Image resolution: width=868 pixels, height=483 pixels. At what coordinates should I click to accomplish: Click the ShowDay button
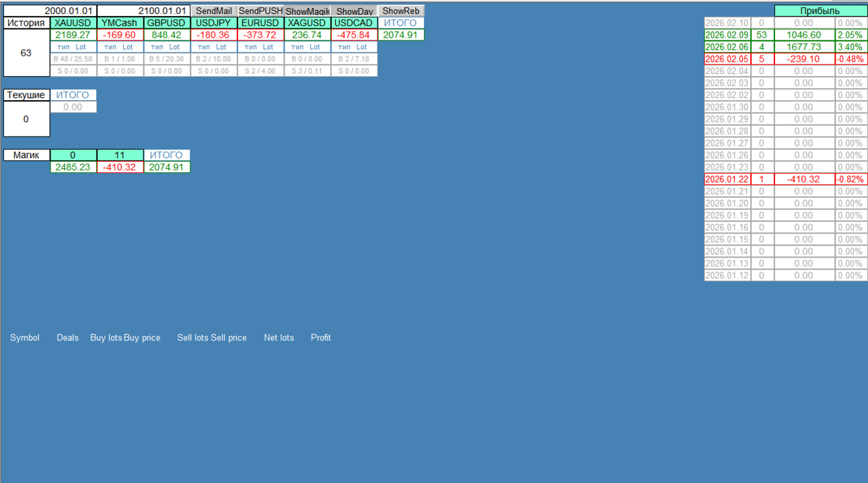click(354, 11)
